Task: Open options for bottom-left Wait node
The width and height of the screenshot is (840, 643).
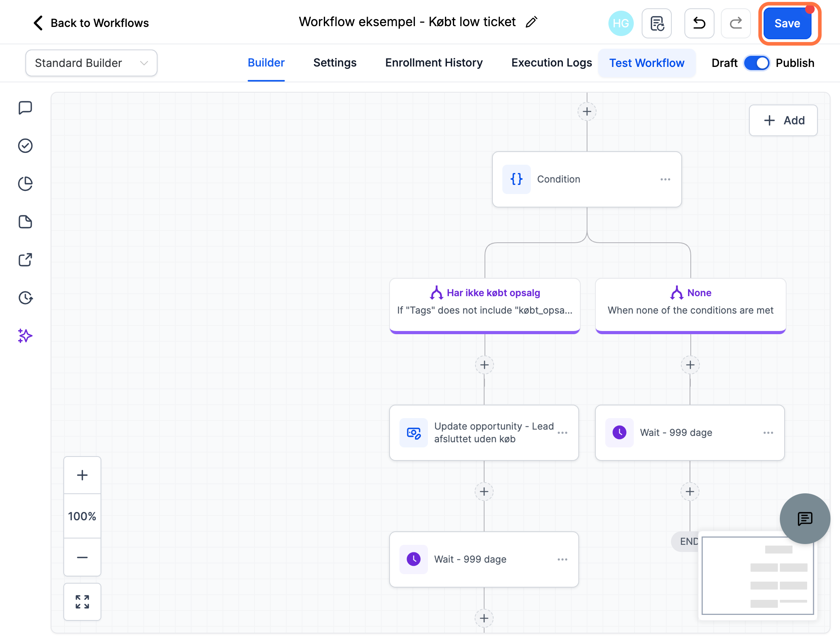Action: coord(563,559)
